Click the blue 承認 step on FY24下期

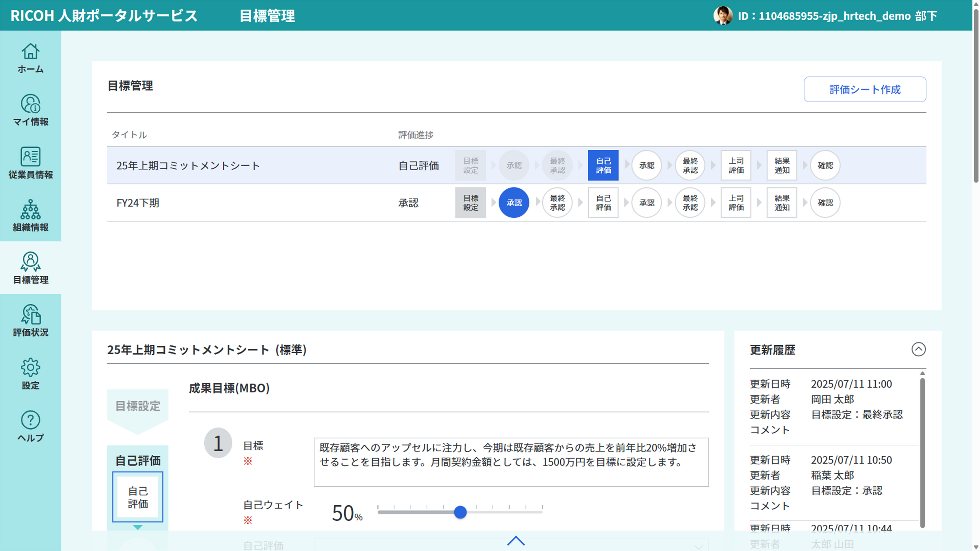(514, 203)
